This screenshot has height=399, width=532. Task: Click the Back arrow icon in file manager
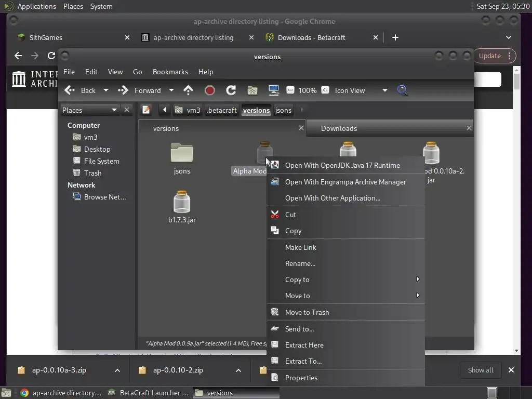pos(70,90)
